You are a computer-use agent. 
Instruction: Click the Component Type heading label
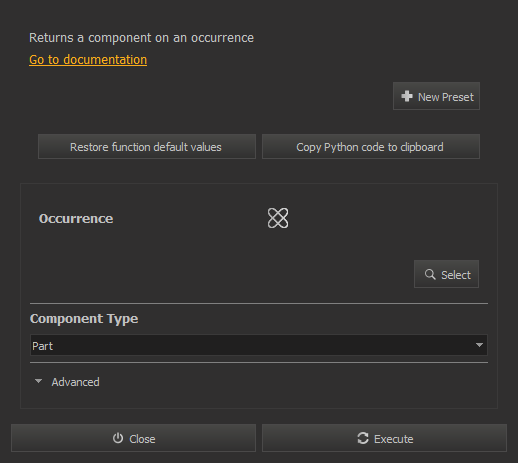click(x=84, y=319)
